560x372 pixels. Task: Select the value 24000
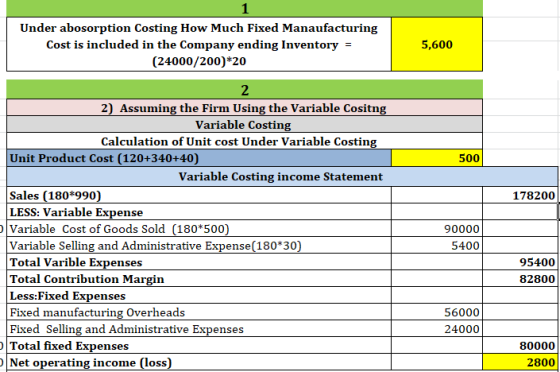tap(437, 329)
